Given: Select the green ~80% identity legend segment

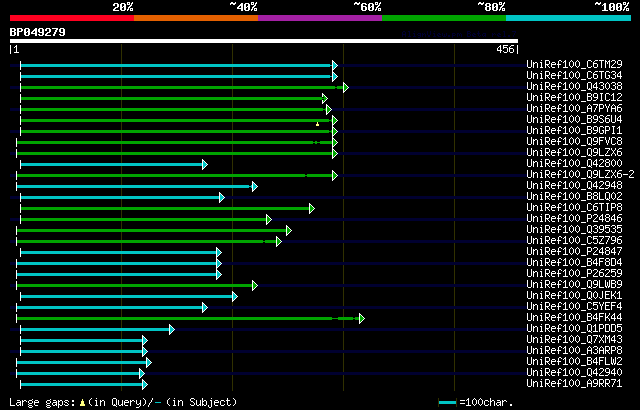Looking at the screenshot, I should point(444,18).
